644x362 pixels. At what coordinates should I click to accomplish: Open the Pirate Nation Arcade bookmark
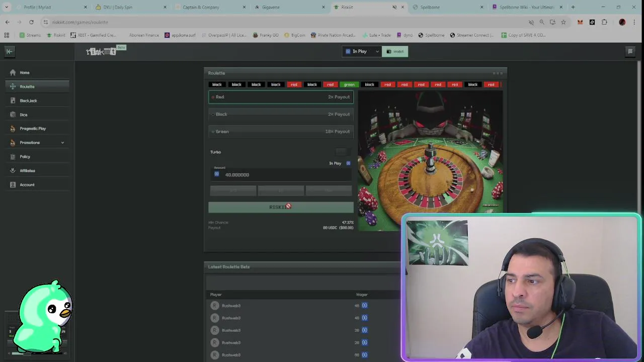333,35
